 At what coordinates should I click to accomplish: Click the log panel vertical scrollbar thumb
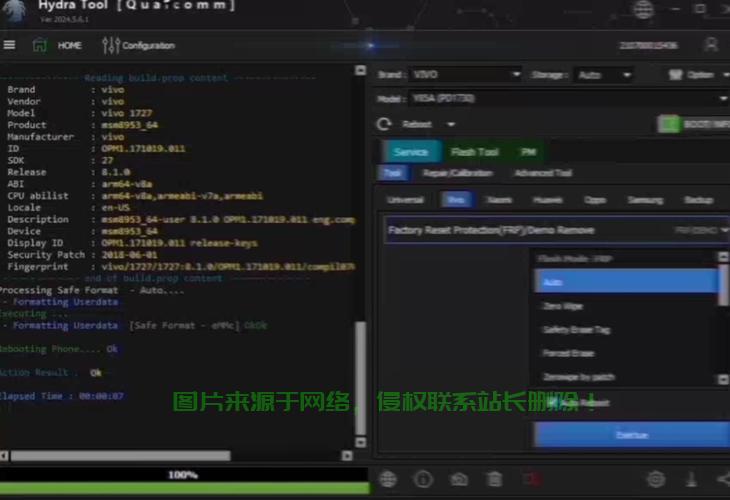click(x=360, y=378)
